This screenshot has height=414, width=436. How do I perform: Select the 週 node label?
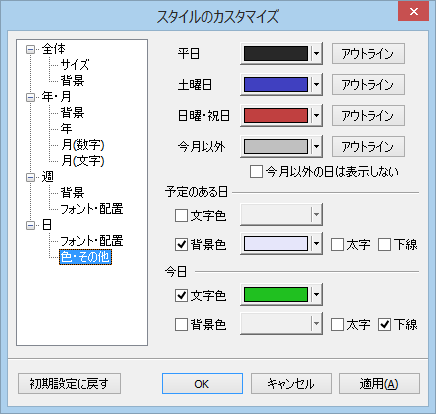(47, 177)
